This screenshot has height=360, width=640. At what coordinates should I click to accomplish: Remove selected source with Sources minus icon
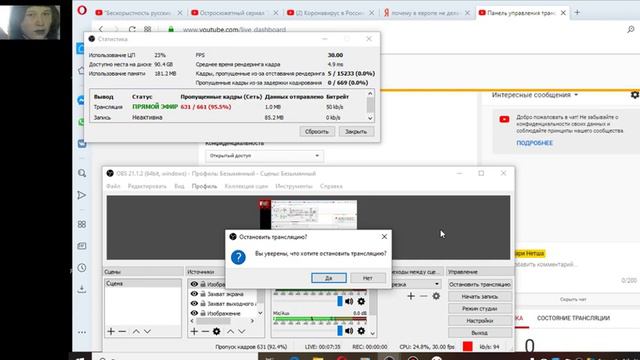click(205, 331)
